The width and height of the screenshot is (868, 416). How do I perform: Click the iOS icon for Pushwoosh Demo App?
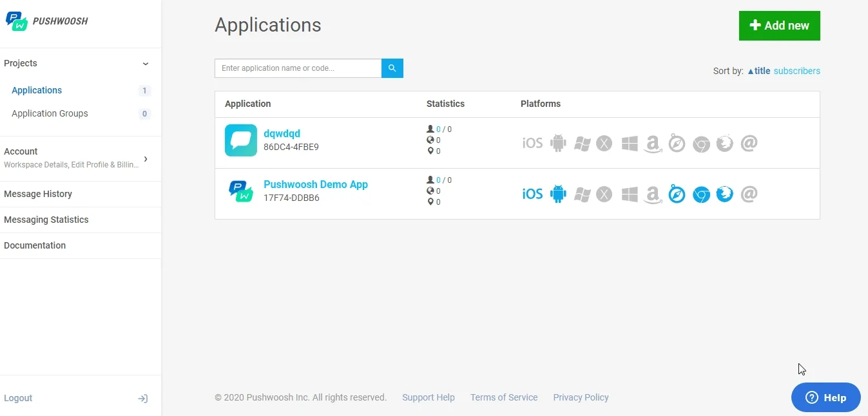[532, 194]
